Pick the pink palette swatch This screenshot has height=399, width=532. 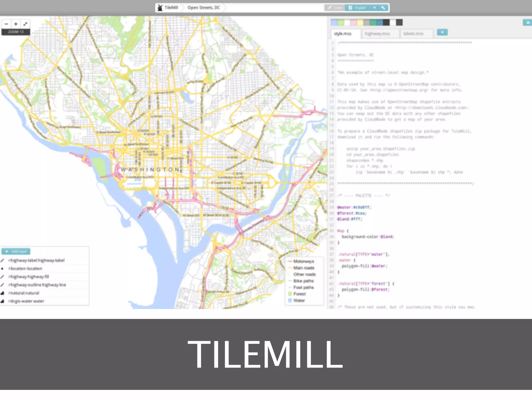tap(354, 23)
